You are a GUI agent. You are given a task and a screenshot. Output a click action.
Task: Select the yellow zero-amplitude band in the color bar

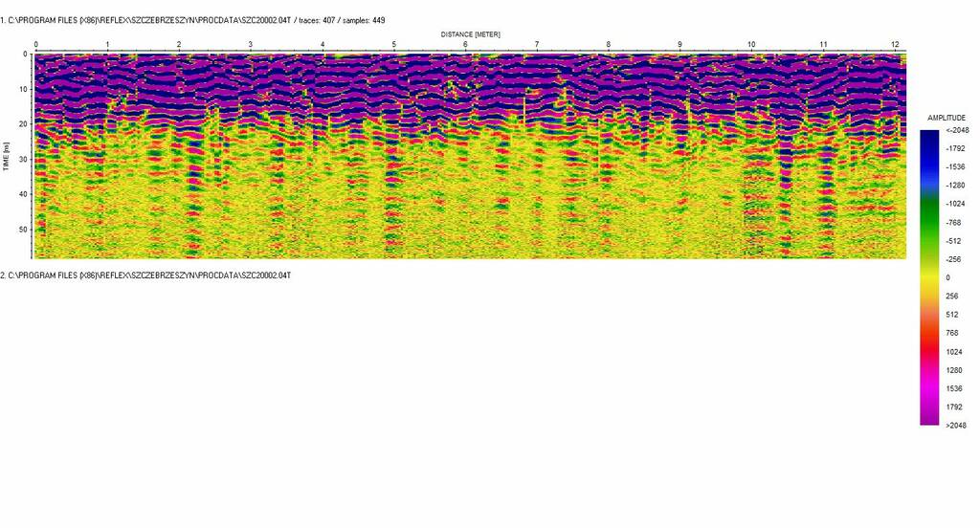tap(929, 277)
